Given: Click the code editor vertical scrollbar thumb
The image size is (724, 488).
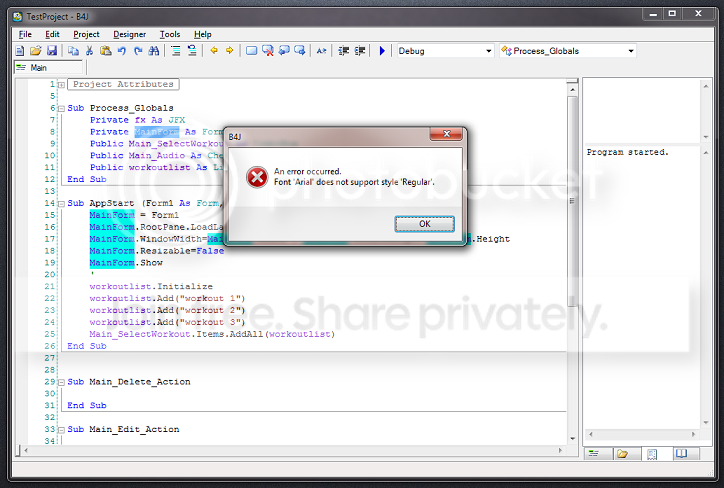Looking at the screenshot, I should point(572,201).
